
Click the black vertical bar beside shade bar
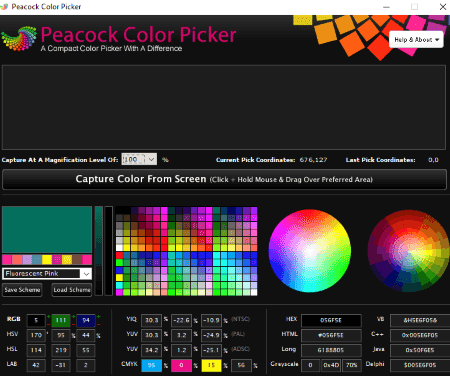(x=109, y=251)
